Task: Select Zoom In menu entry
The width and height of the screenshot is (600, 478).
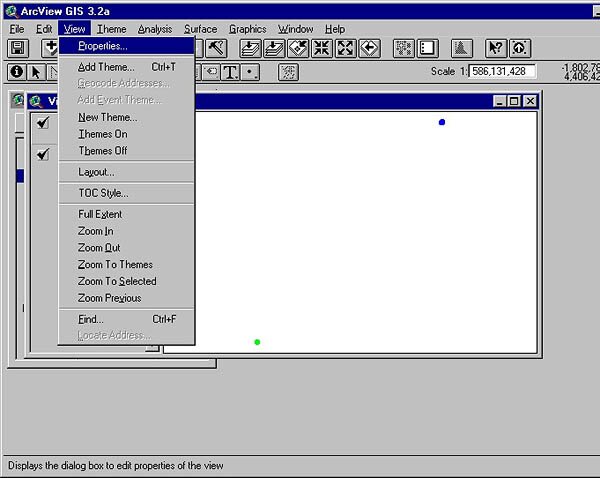Action: click(127, 231)
